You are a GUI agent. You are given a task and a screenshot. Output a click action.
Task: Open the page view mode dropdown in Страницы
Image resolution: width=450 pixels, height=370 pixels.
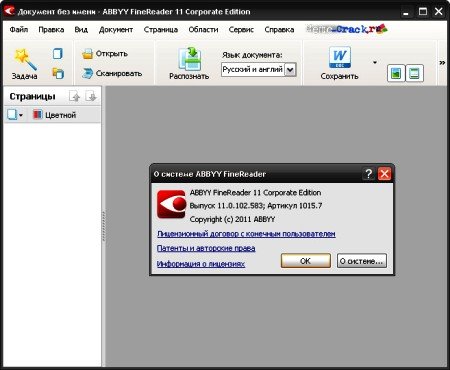click(x=15, y=115)
